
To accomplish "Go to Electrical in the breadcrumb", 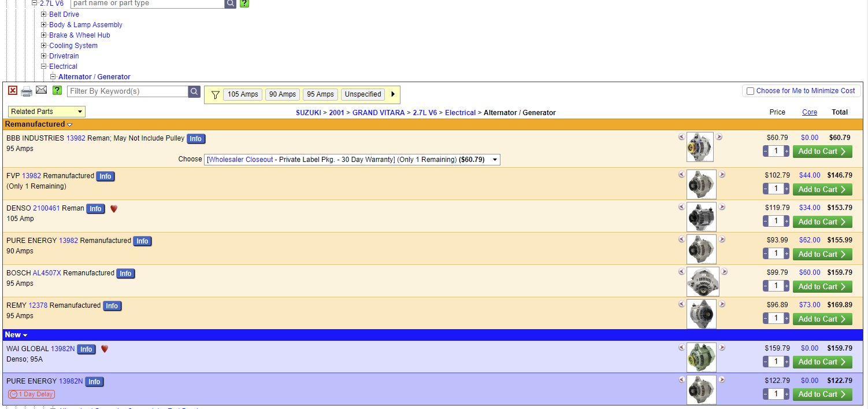I will pos(461,113).
